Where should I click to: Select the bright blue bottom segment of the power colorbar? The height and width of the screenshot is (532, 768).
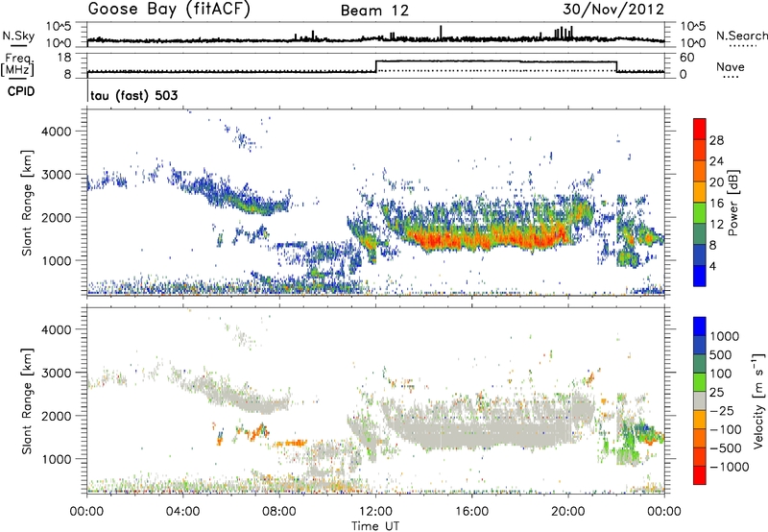tap(700, 276)
